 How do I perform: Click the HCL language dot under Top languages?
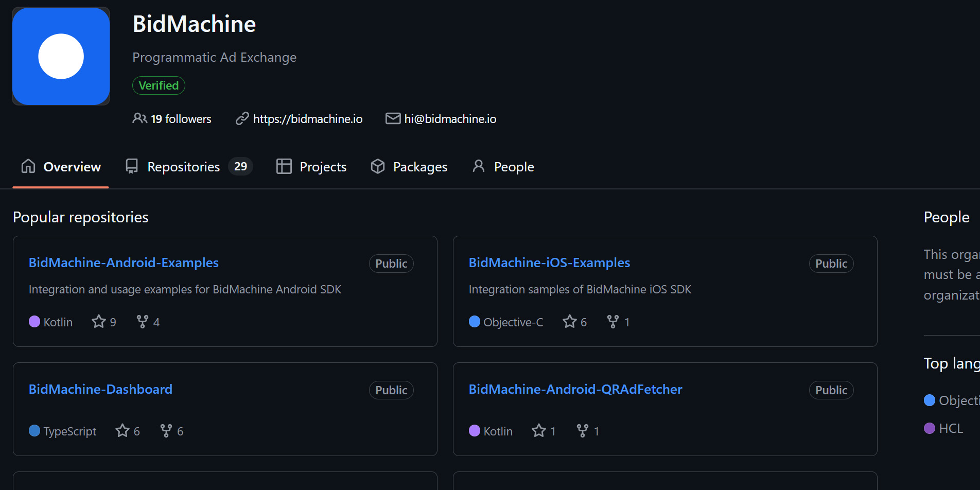(930, 428)
